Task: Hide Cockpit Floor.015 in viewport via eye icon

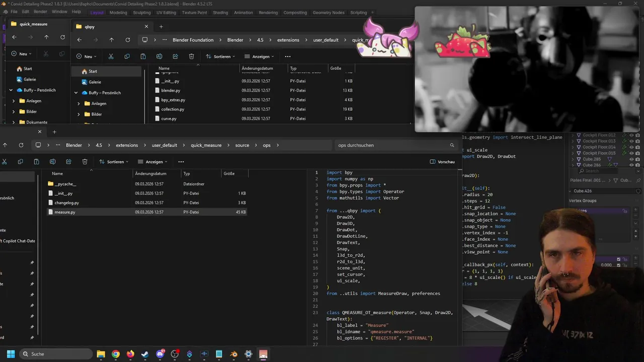Action: click(631, 153)
